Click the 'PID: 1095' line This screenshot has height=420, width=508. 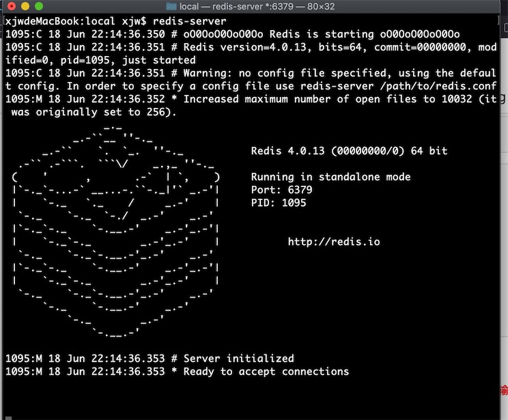[279, 203]
